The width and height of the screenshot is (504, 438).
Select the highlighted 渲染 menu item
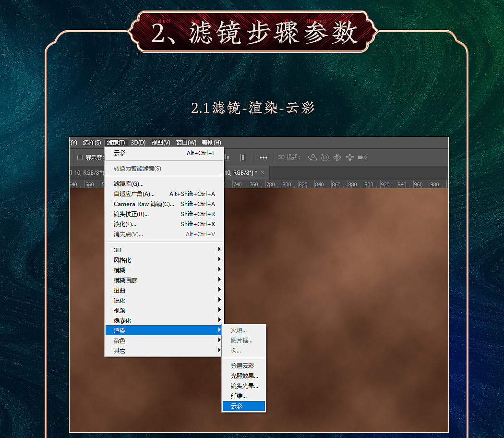pyautogui.click(x=164, y=330)
